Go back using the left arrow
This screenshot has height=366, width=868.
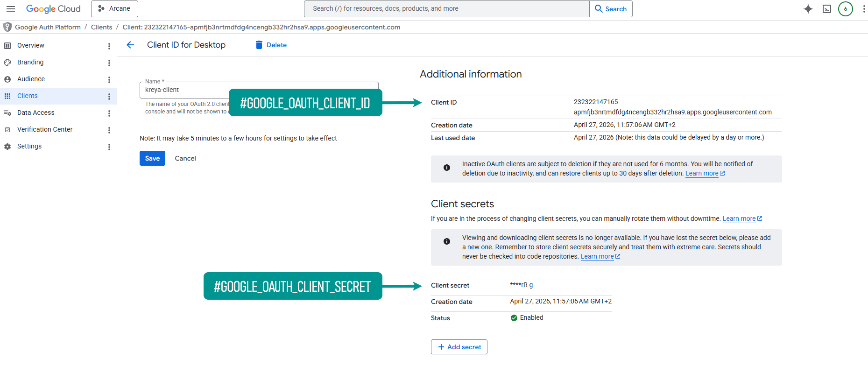pyautogui.click(x=130, y=45)
